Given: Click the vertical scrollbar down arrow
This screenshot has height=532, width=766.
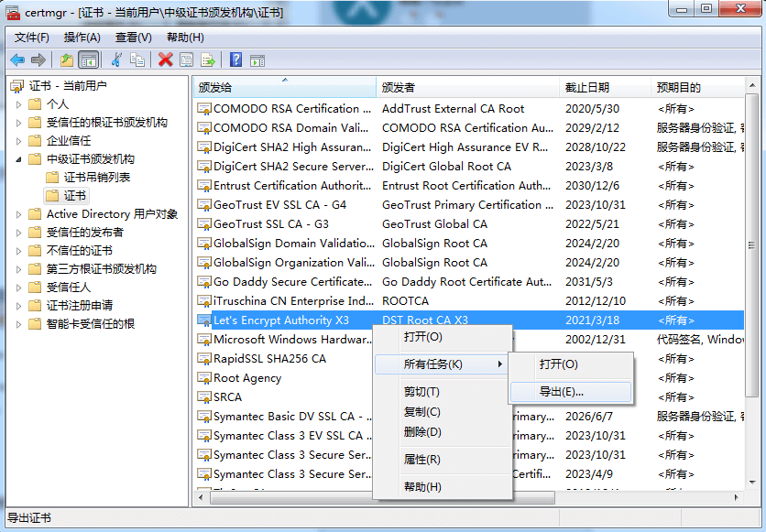Looking at the screenshot, I should click(752, 483).
